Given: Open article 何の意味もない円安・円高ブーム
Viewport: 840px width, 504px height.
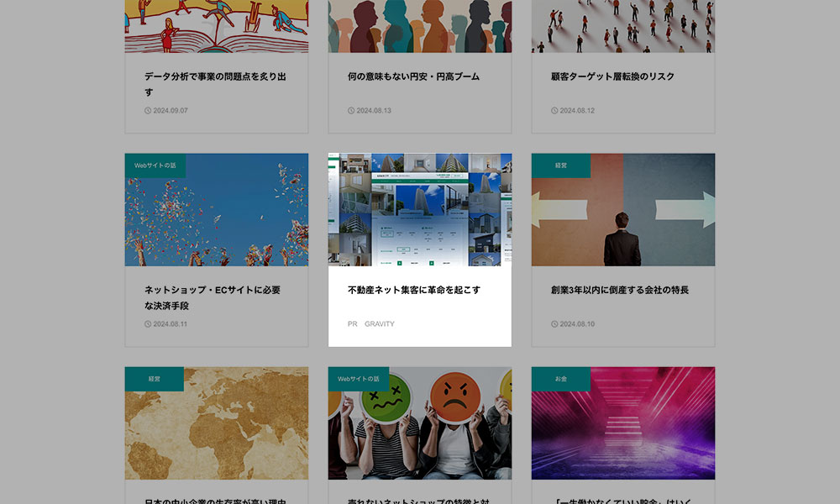Looking at the screenshot, I should click(413, 76).
